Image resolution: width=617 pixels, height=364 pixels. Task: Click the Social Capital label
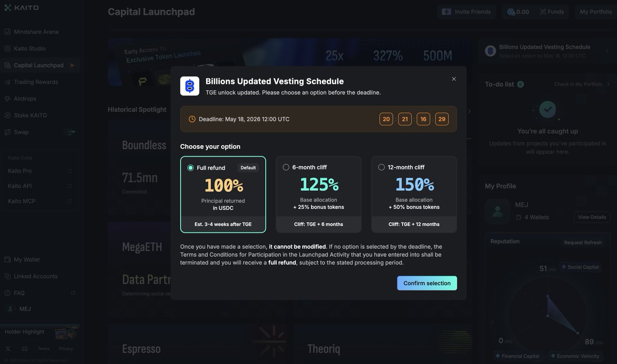tap(580, 267)
